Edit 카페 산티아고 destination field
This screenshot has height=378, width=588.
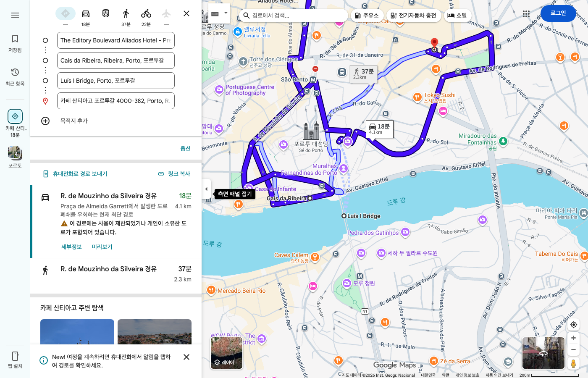coord(116,101)
